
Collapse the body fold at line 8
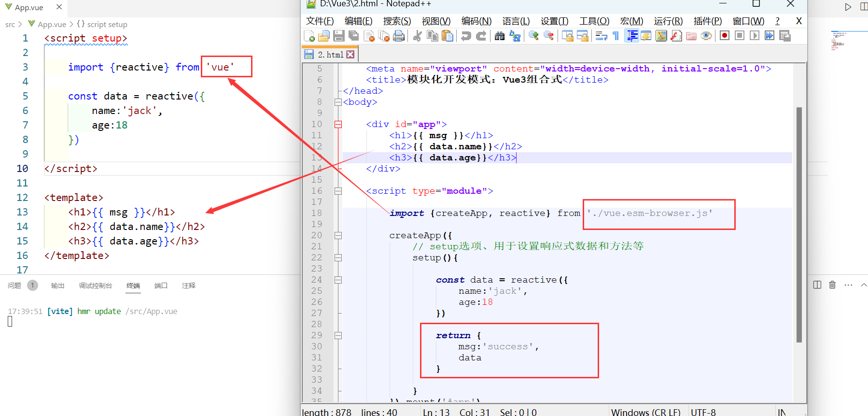(338, 102)
